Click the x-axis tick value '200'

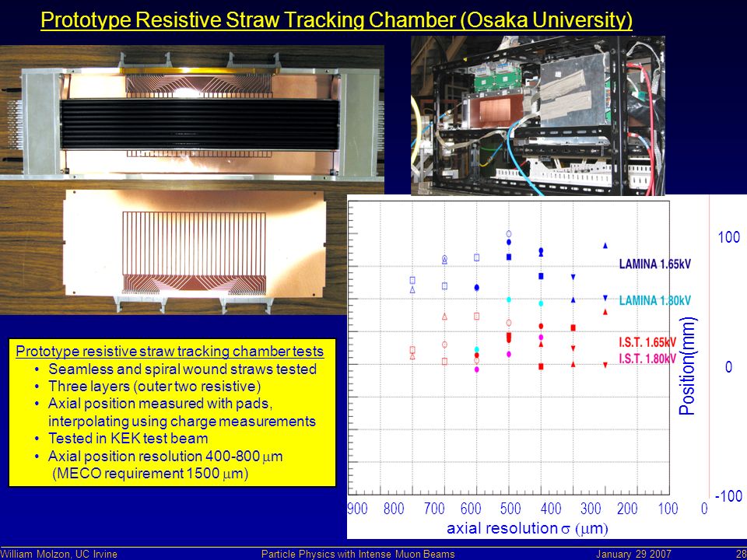click(x=627, y=509)
